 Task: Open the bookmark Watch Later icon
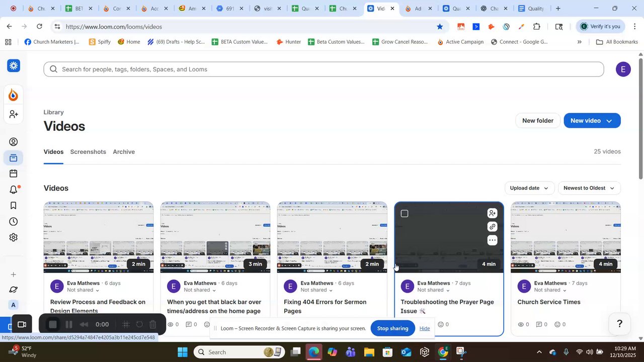pos(14,206)
